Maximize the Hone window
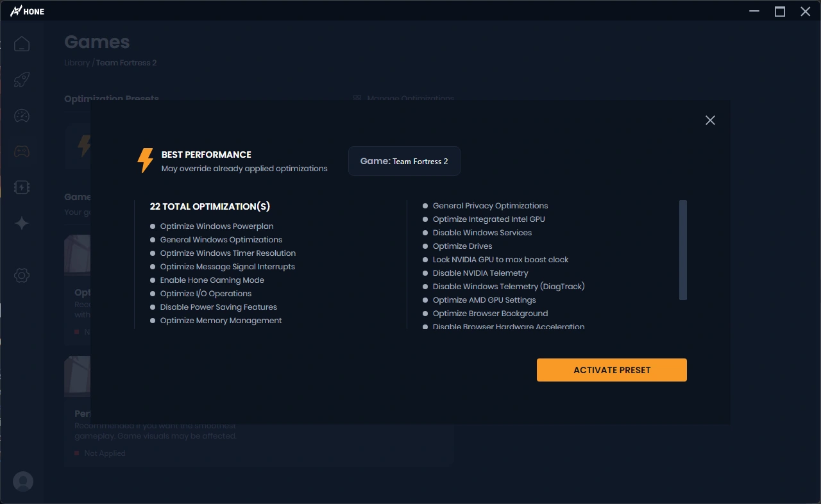821x504 pixels. coord(780,11)
